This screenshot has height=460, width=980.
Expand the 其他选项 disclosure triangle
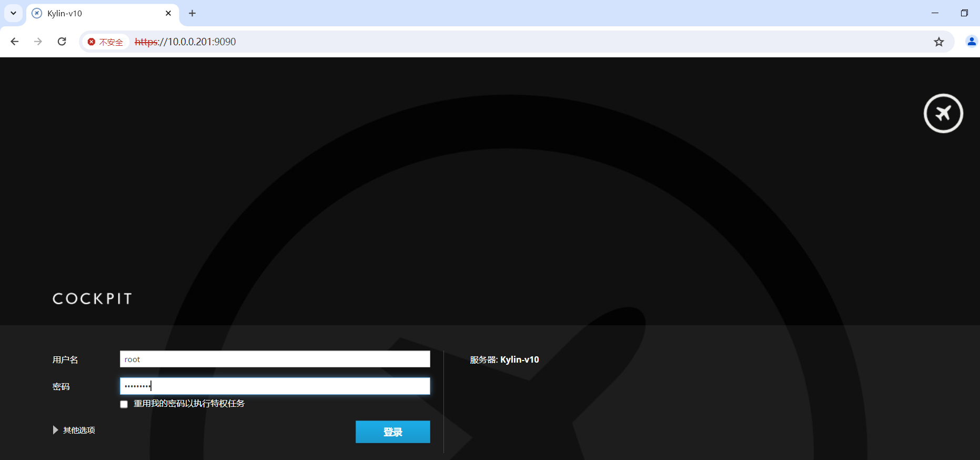pyautogui.click(x=55, y=430)
